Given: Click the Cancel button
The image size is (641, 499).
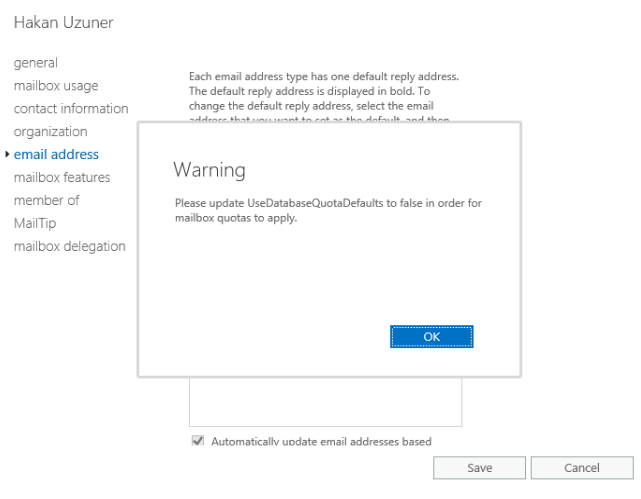Looking at the screenshot, I should [x=581, y=468].
